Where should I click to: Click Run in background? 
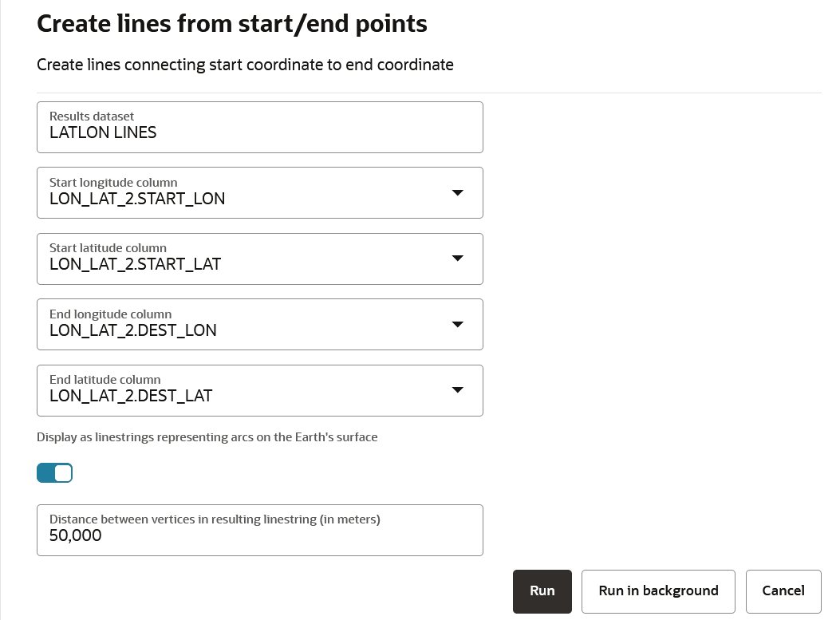tap(658, 591)
